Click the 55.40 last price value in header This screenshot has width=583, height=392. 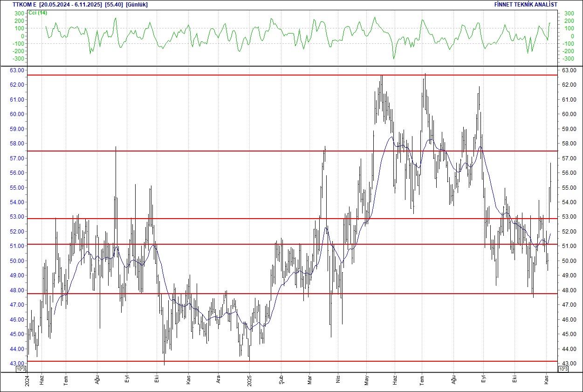coord(114,4)
